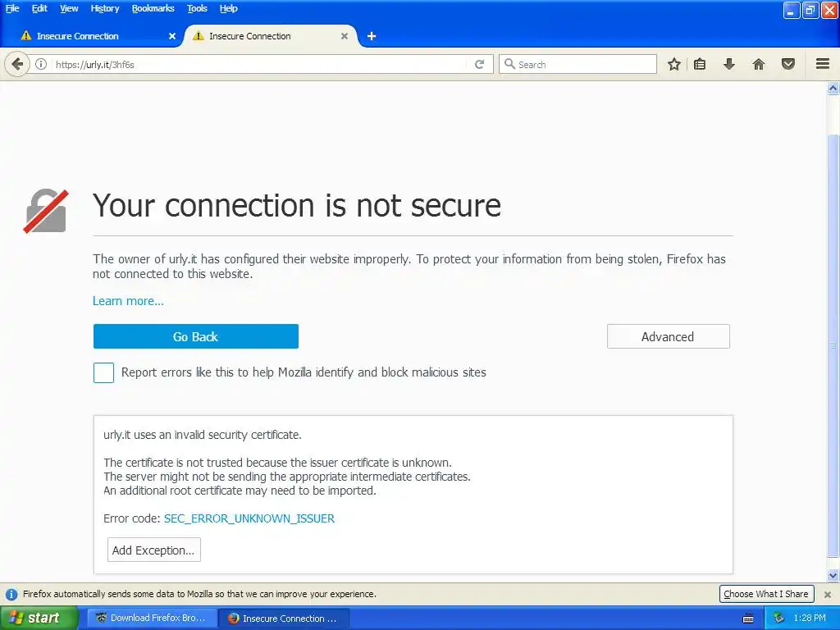Click the scrollbar down arrow
Screen dimensions: 840x630
(833, 576)
